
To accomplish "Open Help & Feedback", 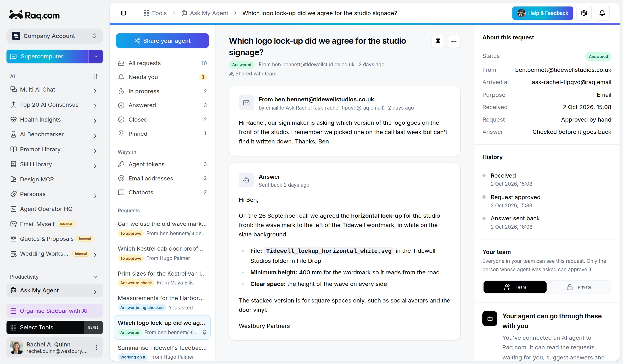I will click(542, 13).
